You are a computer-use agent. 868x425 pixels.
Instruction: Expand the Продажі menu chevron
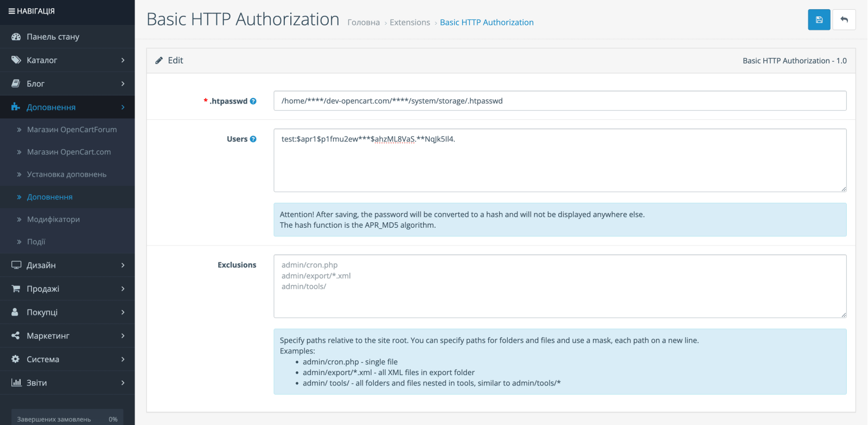click(123, 289)
